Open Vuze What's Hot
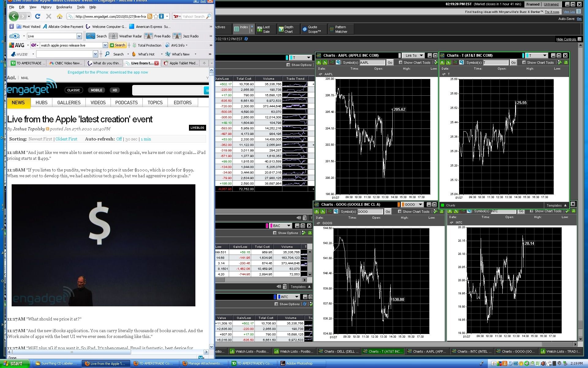Screen dimensions: 588x368 pos(143,54)
